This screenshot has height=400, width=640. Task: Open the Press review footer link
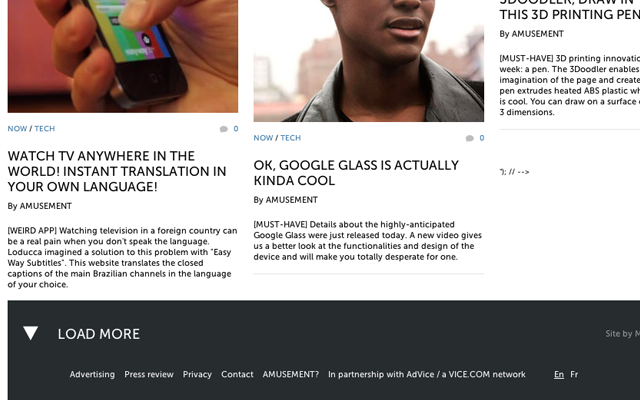pyautogui.click(x=149, y=374)
